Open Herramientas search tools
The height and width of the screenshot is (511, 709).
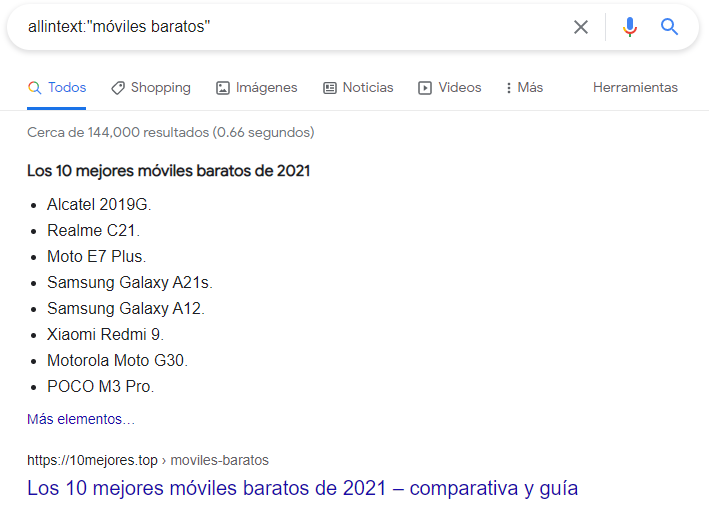pyautogui.click(x=635, y=87)
